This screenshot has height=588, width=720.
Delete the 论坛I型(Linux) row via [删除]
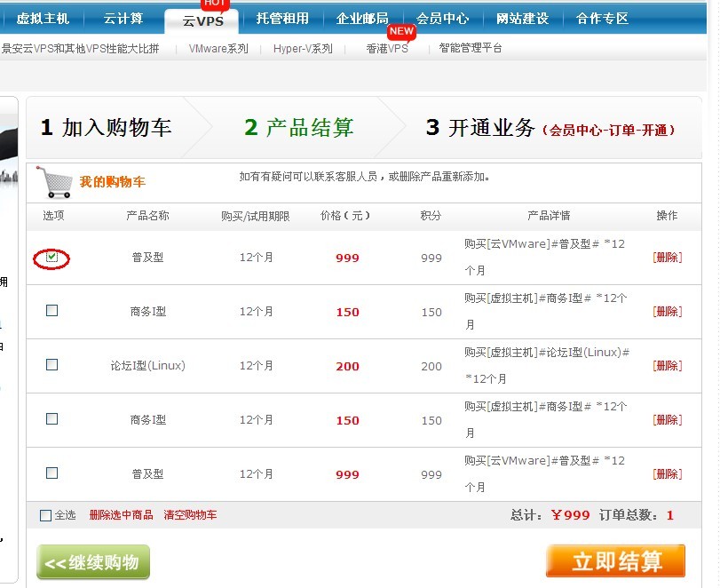pos(667,366)
